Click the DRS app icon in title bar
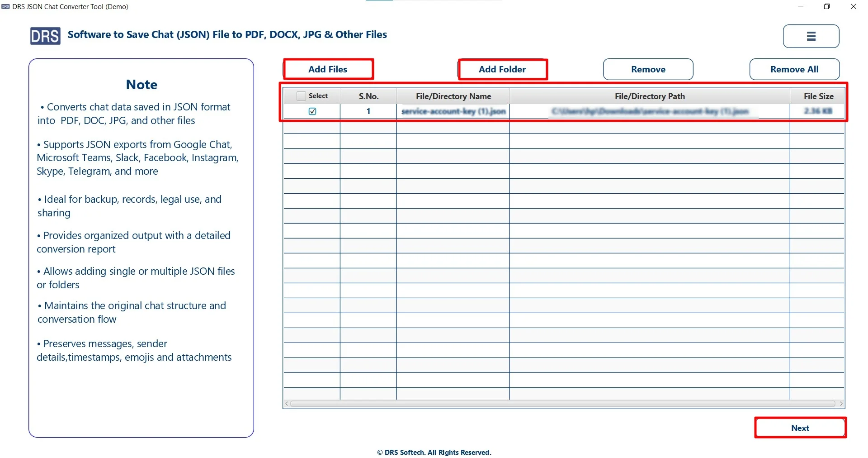This screenshot has width=868, height=458. [x=5, y=6]
